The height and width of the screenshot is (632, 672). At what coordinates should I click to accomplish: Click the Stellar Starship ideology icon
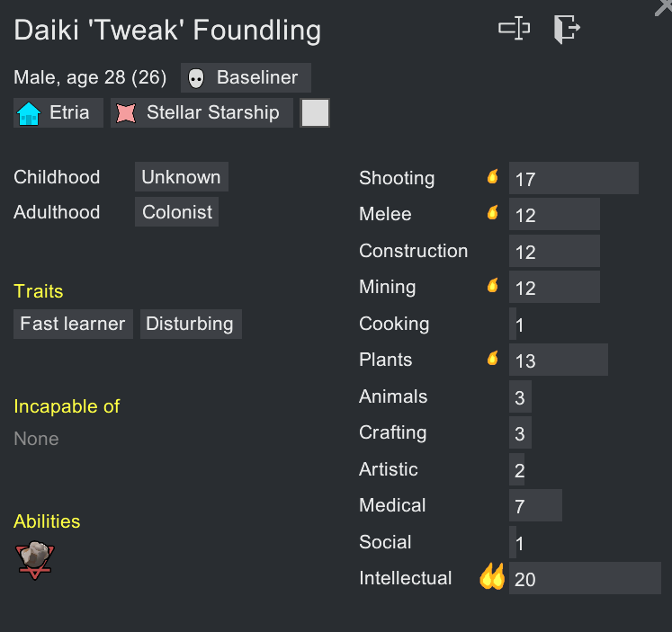[126, 113]
